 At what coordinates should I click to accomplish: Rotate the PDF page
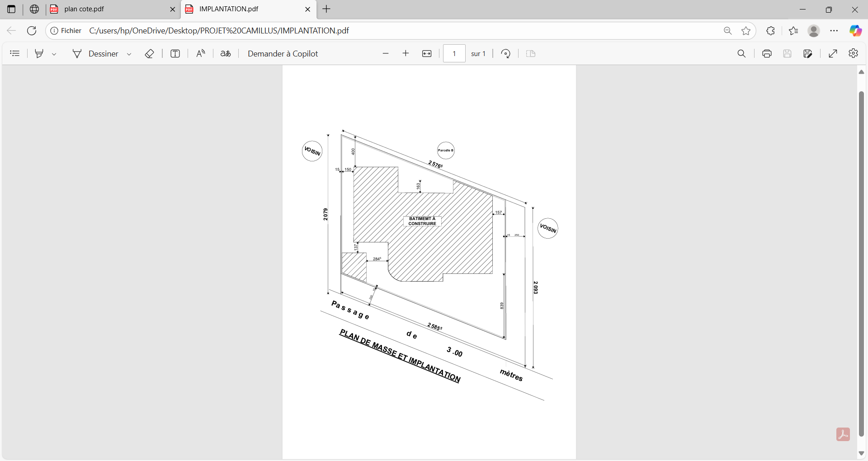pos(506,54)
